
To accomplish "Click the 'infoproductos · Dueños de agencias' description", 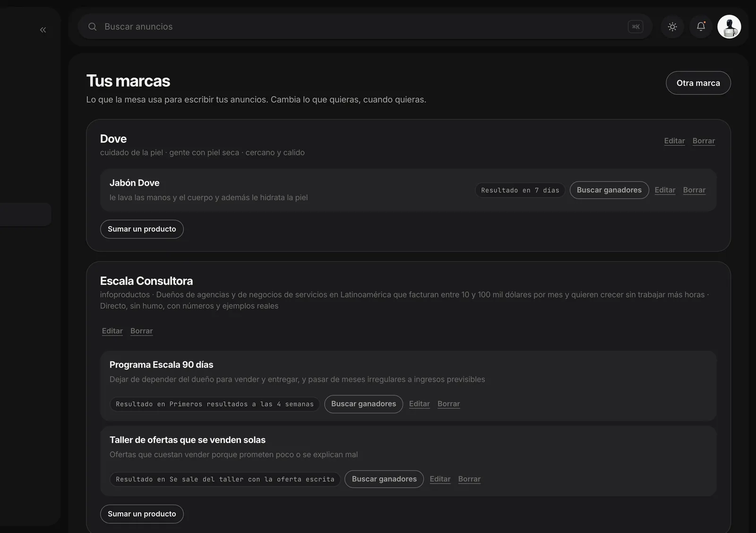I will [x=404, y=300].
